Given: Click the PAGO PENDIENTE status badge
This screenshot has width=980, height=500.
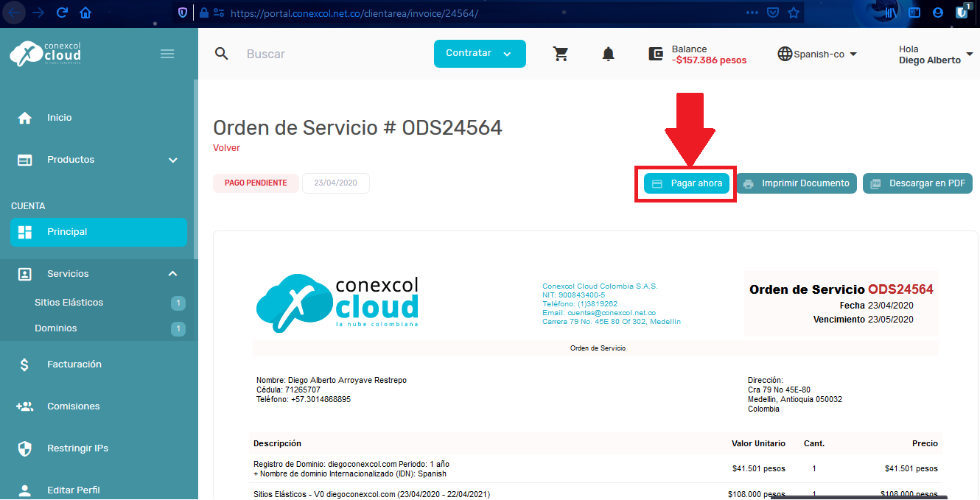Looking at the screenshot, I should point(256,183).
